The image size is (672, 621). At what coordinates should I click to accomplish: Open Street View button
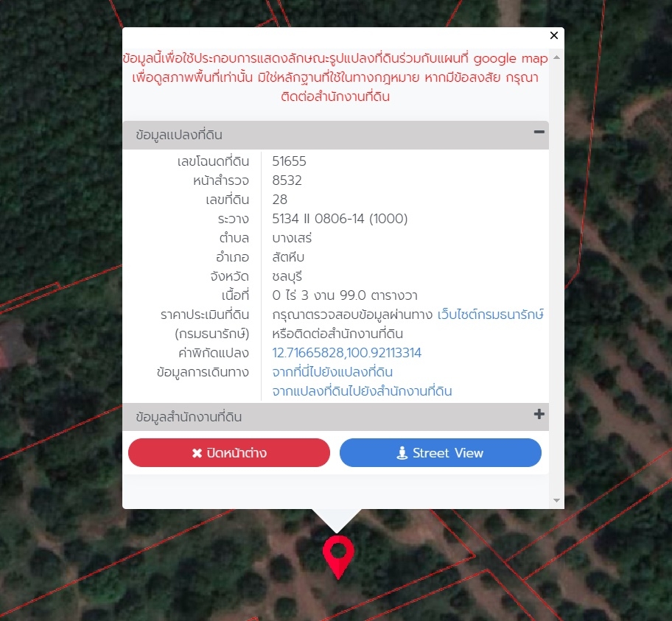(440, 452)
